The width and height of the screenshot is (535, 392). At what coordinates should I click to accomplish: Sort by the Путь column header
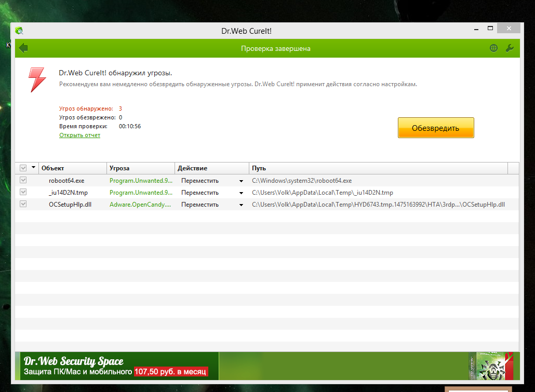378,168
